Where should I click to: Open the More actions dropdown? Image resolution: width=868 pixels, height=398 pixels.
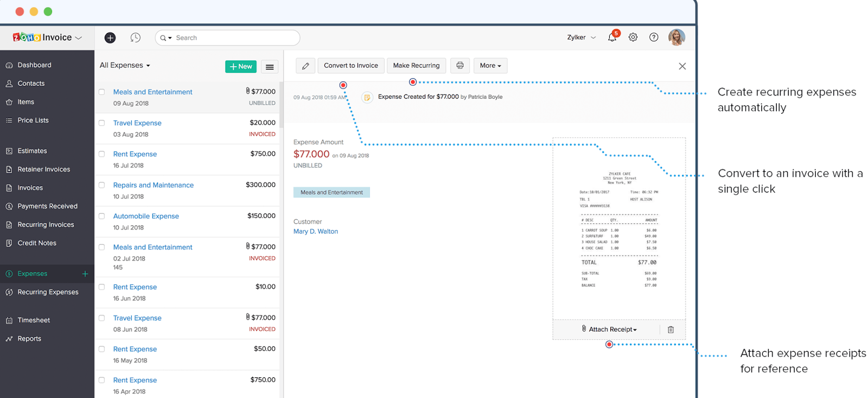(490, 66)
